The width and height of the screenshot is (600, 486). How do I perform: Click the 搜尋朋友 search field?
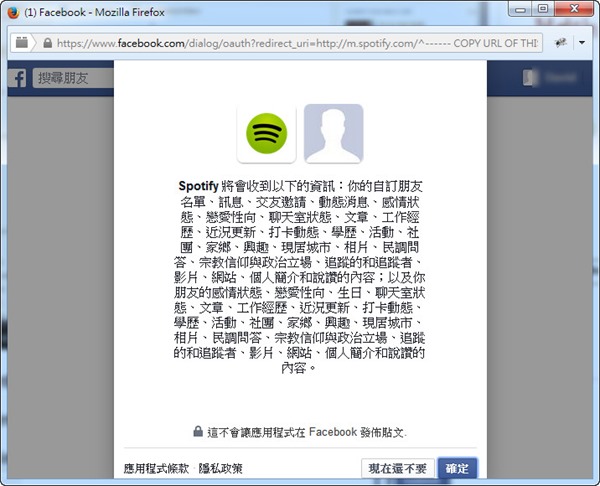tap(73, 78)
